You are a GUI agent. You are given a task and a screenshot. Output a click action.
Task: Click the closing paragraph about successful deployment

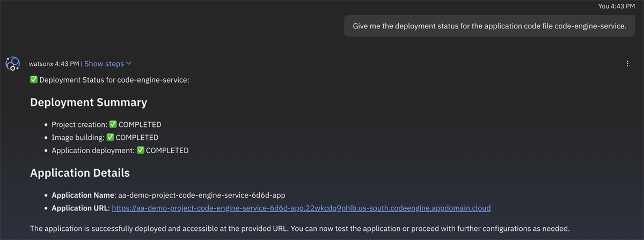[299, 229]
